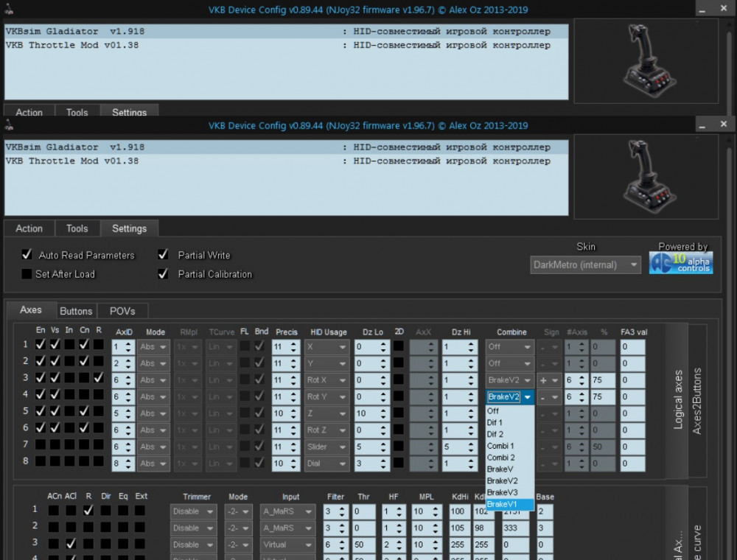Close the back VKB Device Config window
The image size is (737, 560).
(724, 8)
